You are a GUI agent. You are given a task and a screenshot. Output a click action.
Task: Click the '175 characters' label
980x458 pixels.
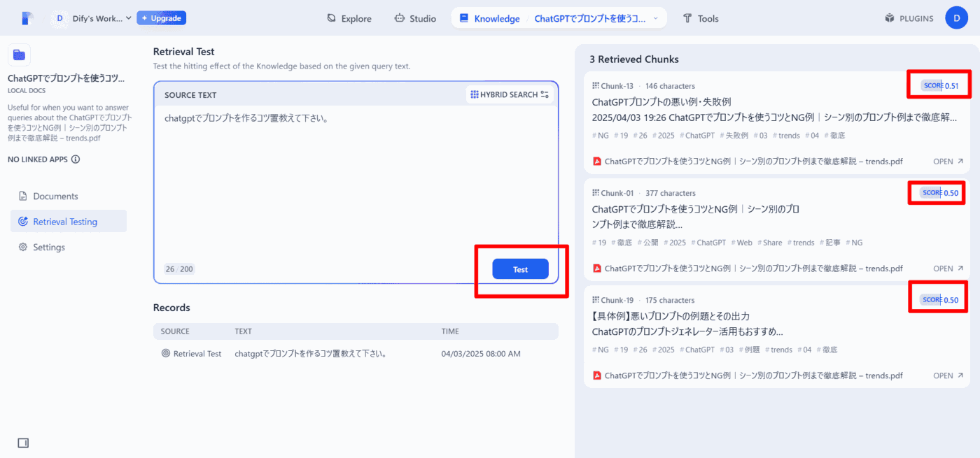click(670, 300)
